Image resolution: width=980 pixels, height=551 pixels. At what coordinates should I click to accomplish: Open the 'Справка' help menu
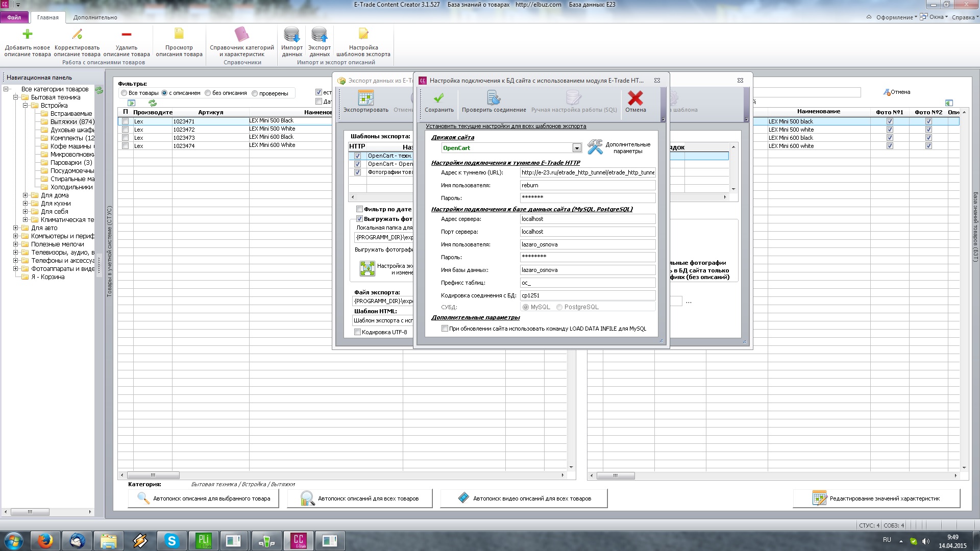(x=965, y=17)
